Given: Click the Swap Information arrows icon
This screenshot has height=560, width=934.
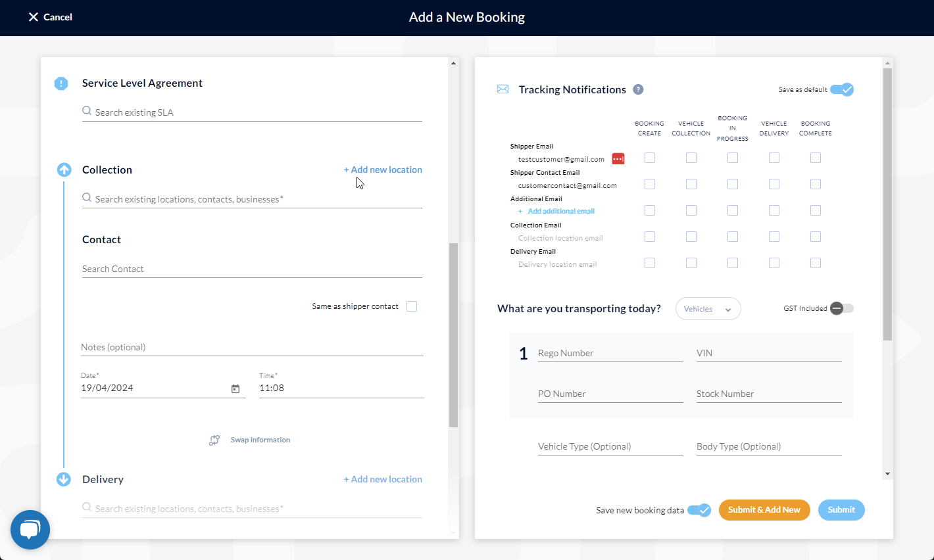Looking at the screenshot, I should [214, 440].
